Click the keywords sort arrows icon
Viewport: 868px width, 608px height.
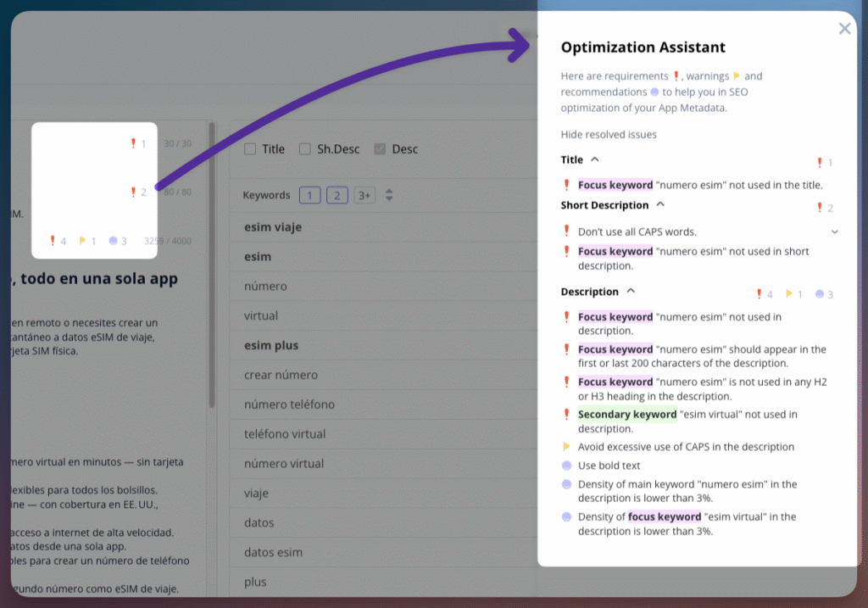pyautogui.click(x=389, y=195)
